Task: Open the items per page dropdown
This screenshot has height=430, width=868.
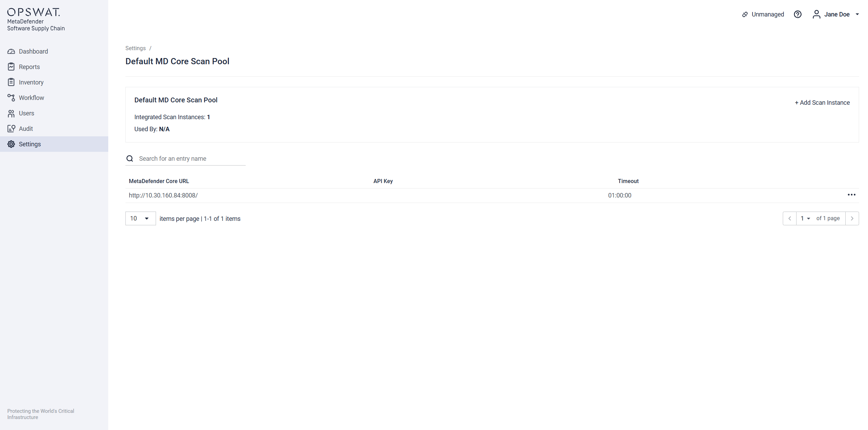Action: (x=141, y=218)
